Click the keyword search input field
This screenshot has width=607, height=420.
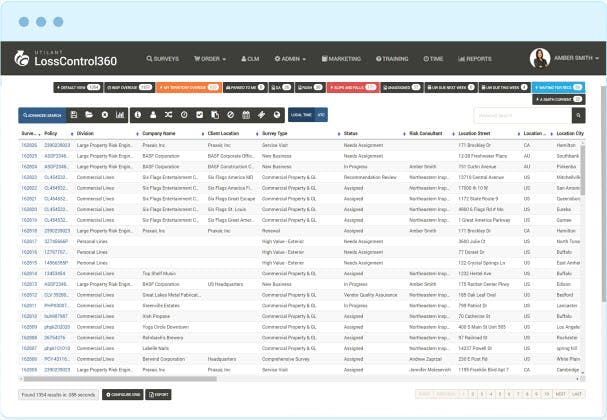click(x=523, y=115)
